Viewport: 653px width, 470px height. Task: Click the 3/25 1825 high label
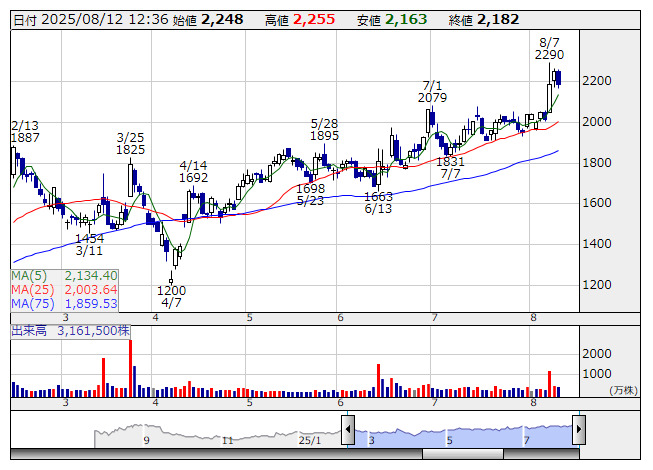click(130, 144)
